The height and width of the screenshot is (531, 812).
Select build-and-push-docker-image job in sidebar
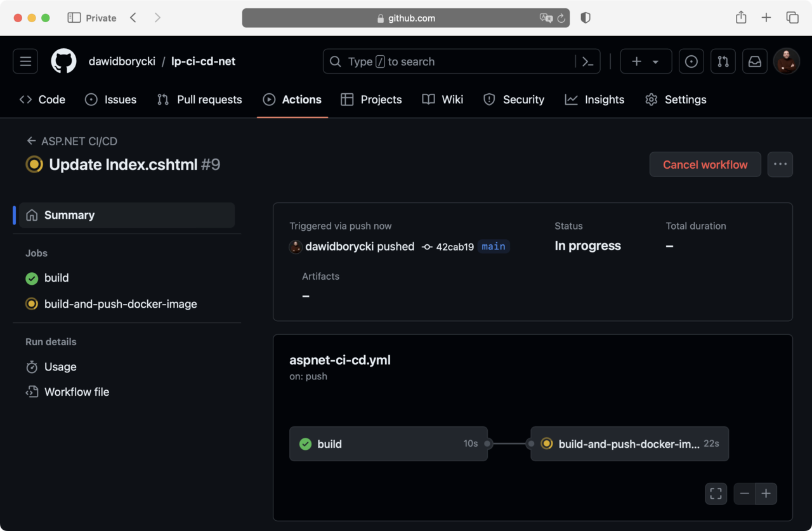pos(121,304)
